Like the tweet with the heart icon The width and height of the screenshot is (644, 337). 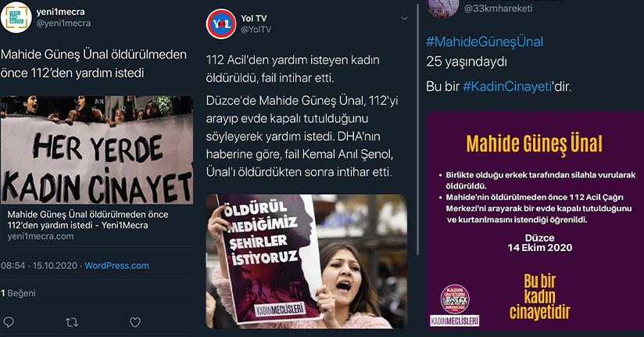pyautogui.click(x=135, y=322)
